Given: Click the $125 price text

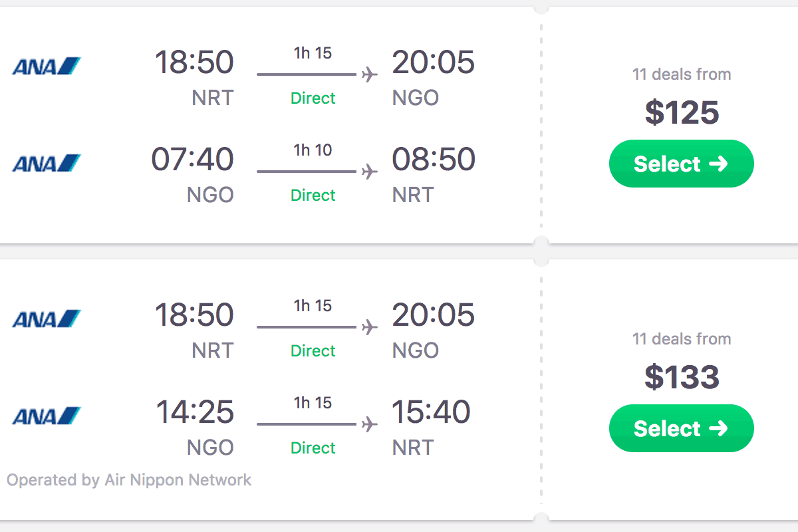Looking at the screenshot, I should click(682, 112).
